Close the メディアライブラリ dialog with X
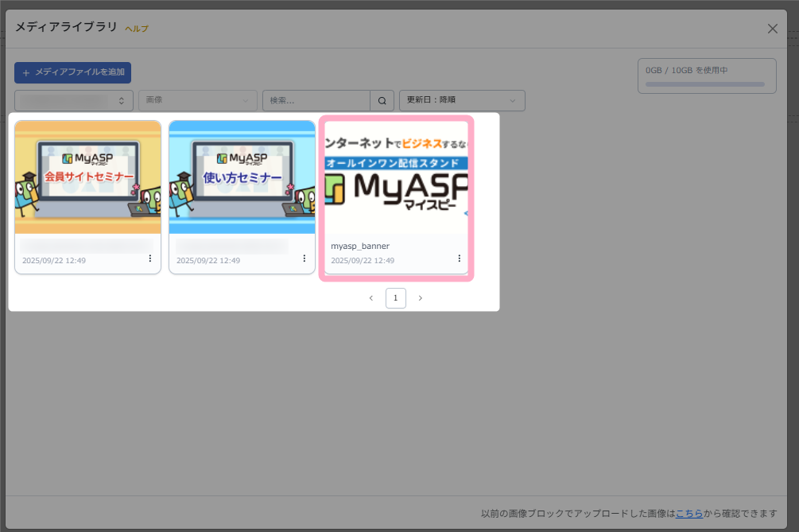Screen dimensions: 799x532 [772, 29]
